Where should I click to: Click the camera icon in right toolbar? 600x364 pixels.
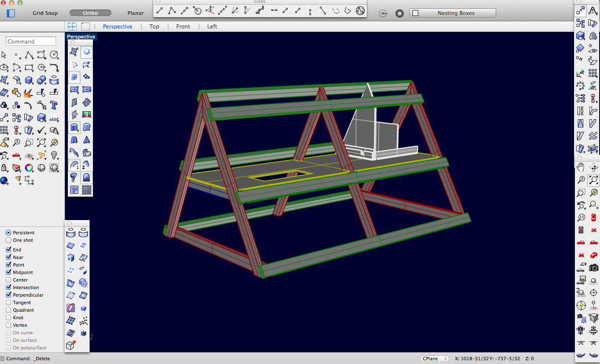593,268
